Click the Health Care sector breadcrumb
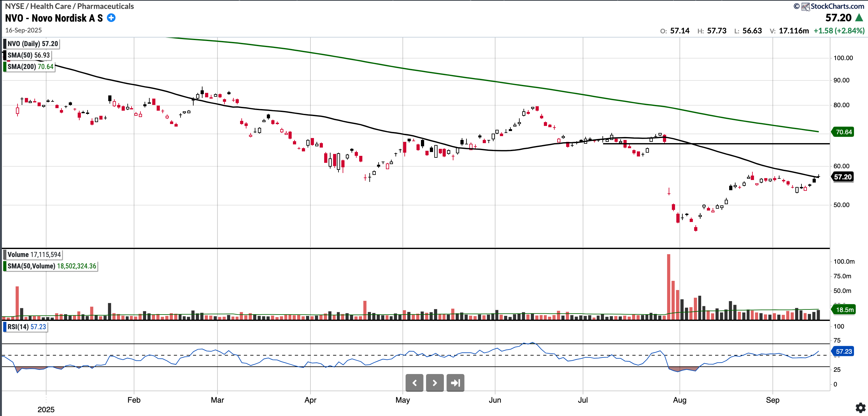The height and width of the screenshot is (416, 868). 51,6
